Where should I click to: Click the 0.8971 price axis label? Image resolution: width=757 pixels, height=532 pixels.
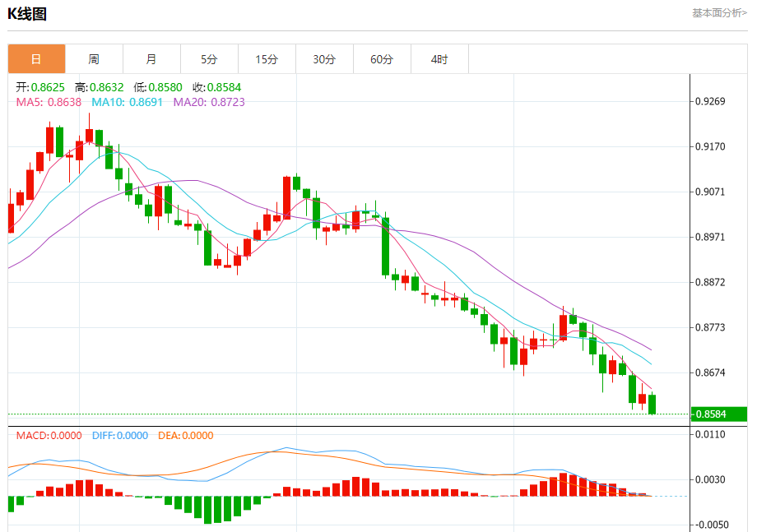pyautogui.click(x=710, y=237)
